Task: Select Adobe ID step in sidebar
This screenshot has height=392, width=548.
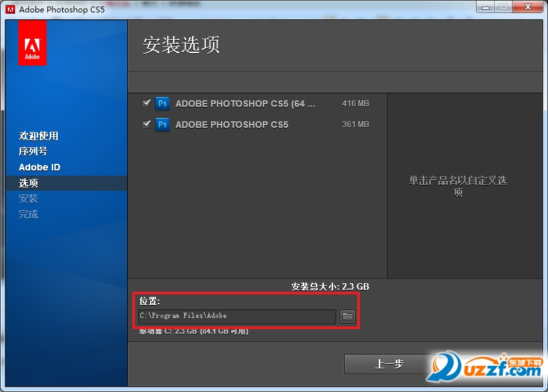Action: (39, 167)
